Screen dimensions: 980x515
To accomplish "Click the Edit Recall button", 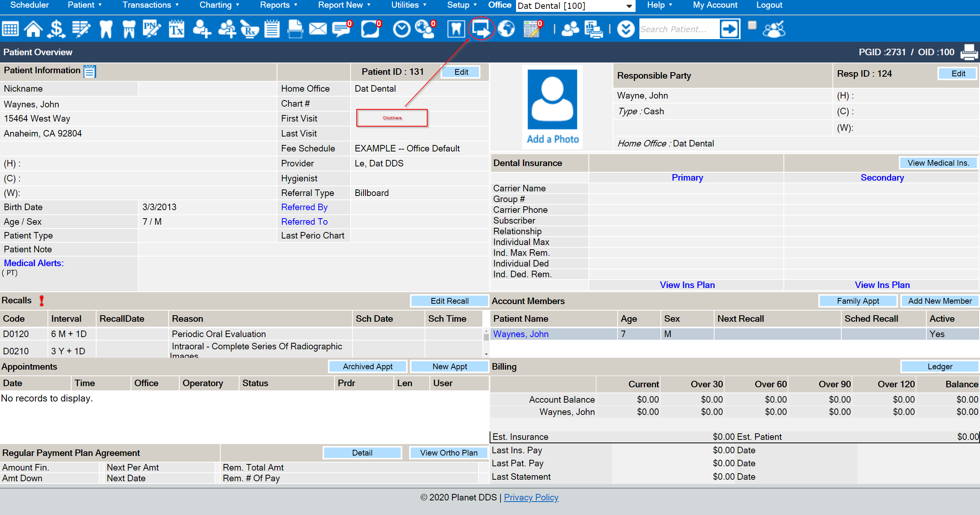I will click(x=449, y=301).
